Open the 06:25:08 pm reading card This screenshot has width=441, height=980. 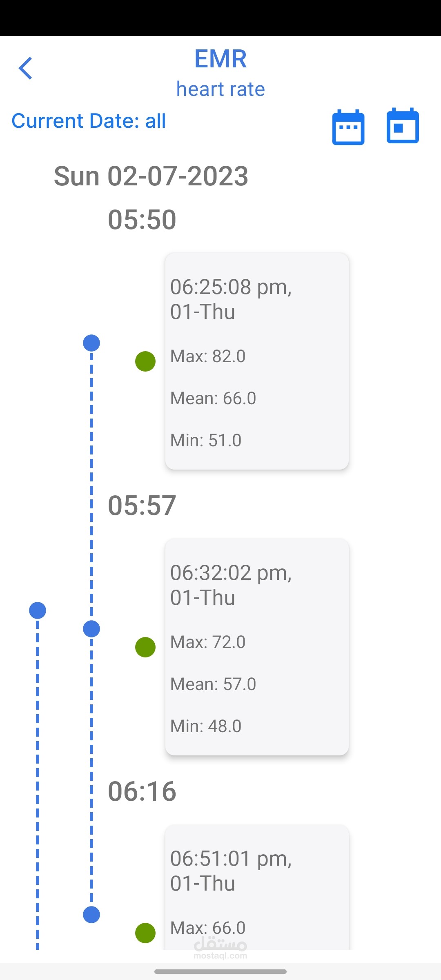[x=257, y=361]
